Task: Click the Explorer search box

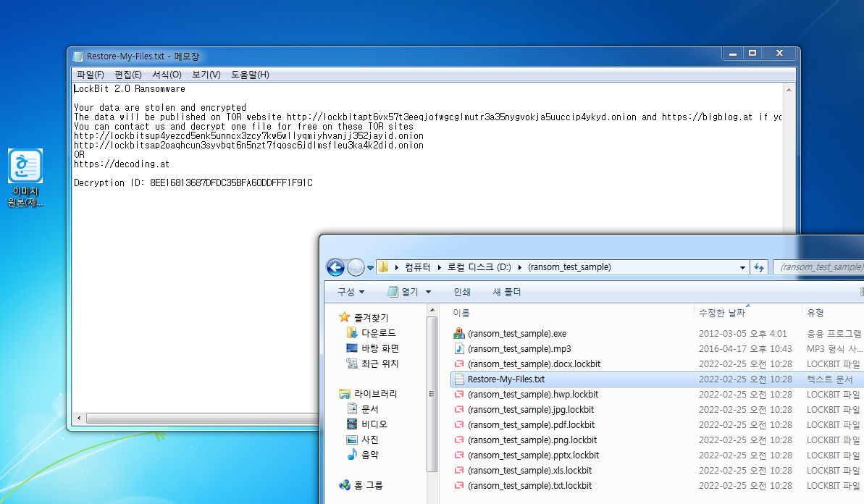Action: [x=819, y=267]
